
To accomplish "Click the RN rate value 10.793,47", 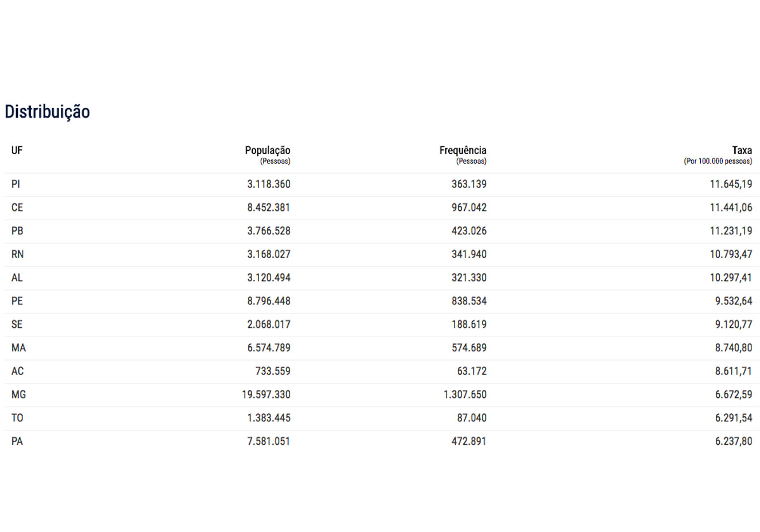I will [x=731, y=254].
